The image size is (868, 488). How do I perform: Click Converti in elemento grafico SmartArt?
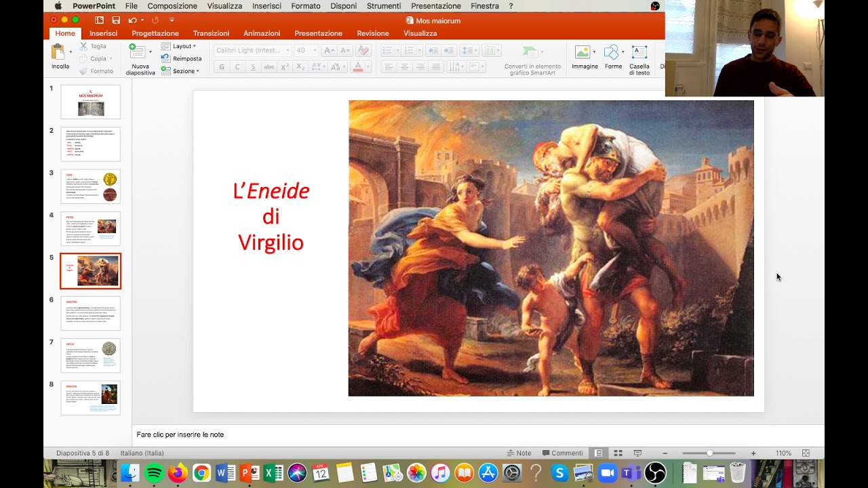coord(532,60)
